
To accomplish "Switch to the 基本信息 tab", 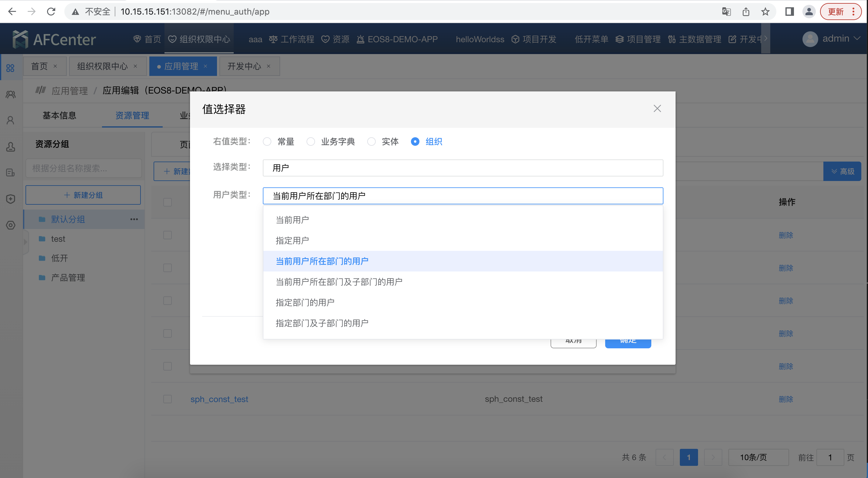I will point(59,115).
